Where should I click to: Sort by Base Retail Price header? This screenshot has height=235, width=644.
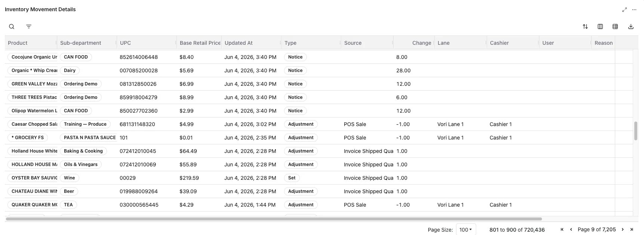200,43
